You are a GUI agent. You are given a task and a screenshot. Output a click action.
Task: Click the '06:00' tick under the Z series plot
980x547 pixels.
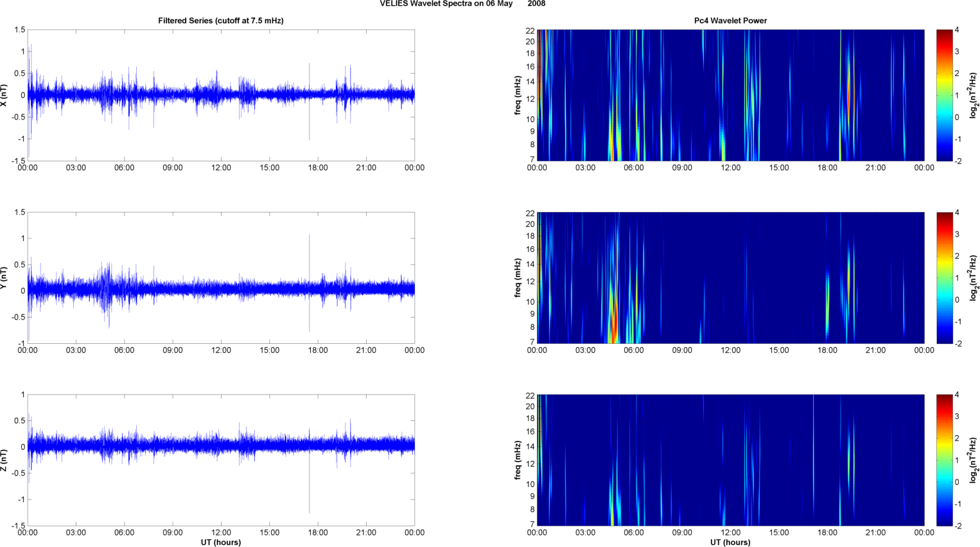[124, 532]
